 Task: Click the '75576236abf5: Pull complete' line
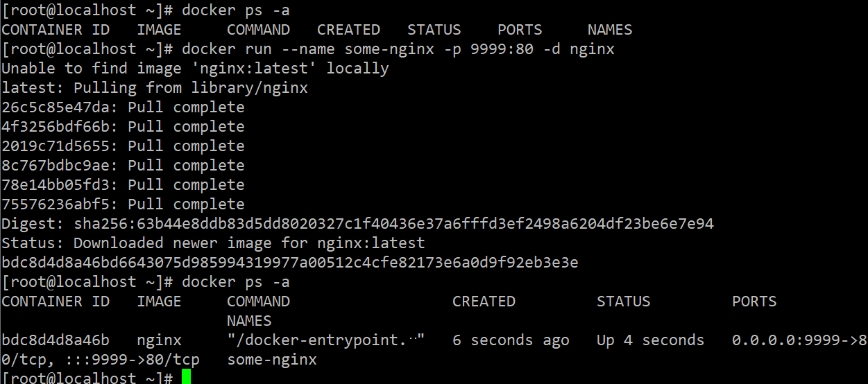pos(123,204)
